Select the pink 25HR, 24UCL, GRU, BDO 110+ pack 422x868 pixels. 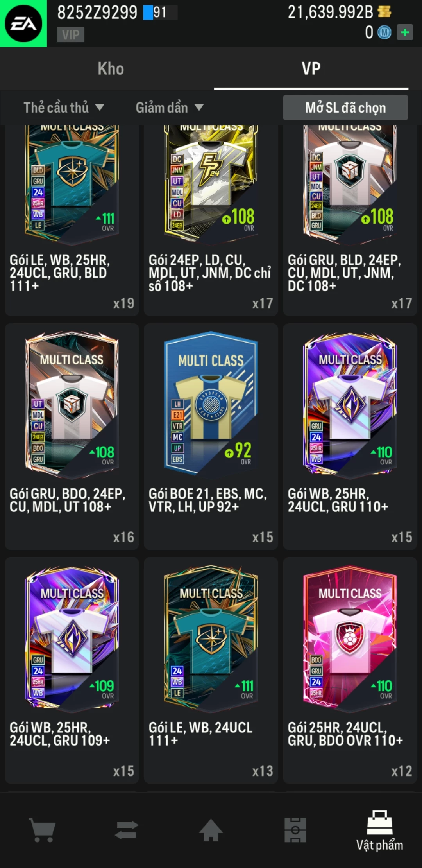click(x=350, y=670)
